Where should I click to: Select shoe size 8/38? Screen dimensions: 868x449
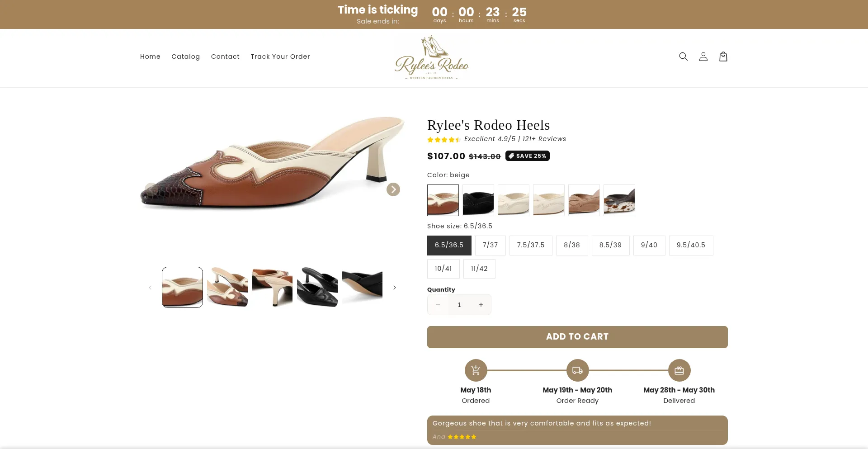point(572,245)
